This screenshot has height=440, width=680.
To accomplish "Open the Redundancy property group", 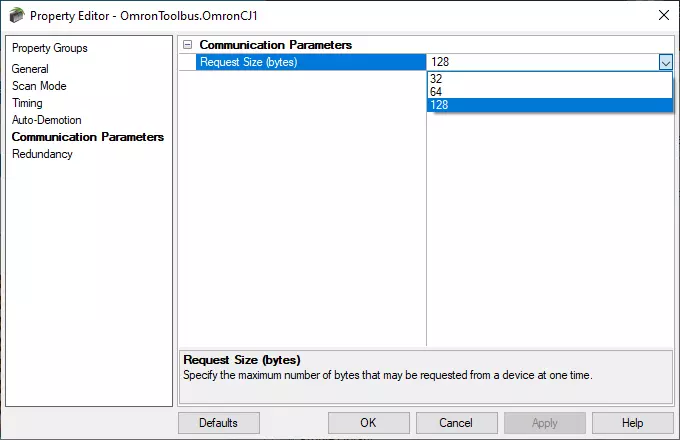I will [42, 154].
